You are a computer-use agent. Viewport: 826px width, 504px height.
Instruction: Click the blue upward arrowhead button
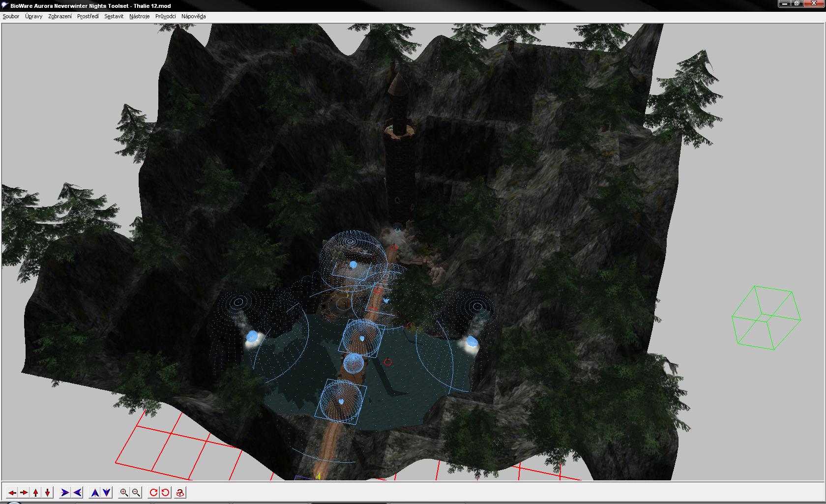(95, 492)
